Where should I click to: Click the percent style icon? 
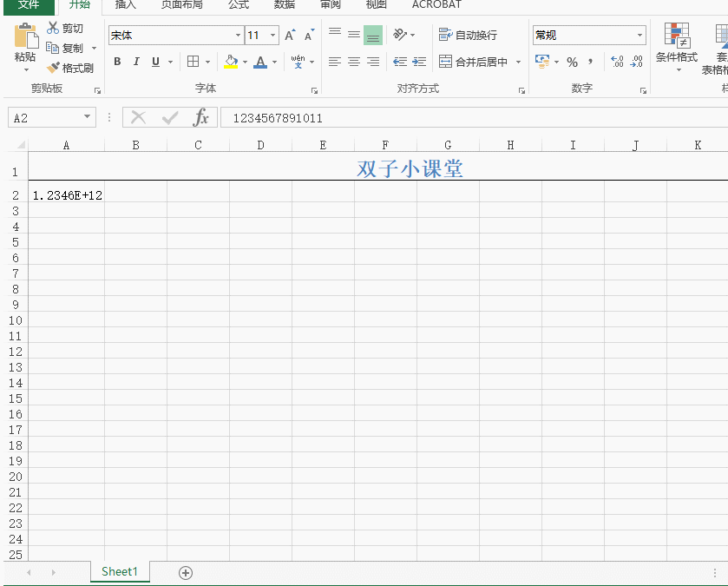(x=572, y=62)
